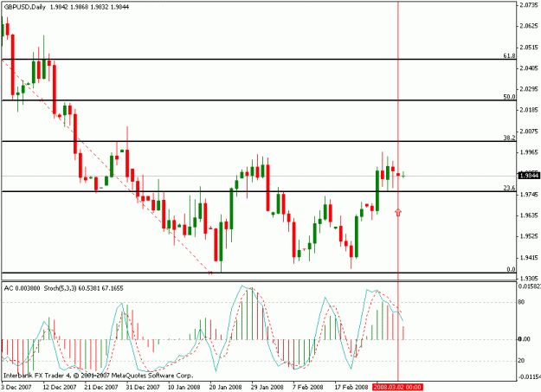Click the black current price tag 1.9844
541x392 pixels.
point(529,176)
